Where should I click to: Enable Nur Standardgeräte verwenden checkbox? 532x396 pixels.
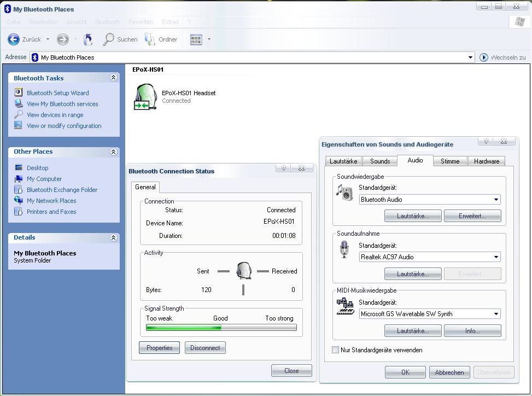[x=335, y=350]
